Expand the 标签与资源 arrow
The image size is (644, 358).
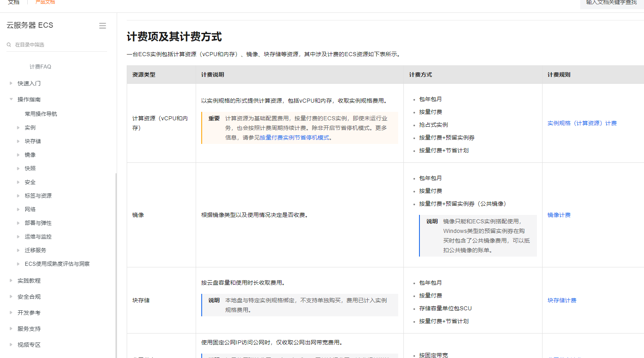18,196
